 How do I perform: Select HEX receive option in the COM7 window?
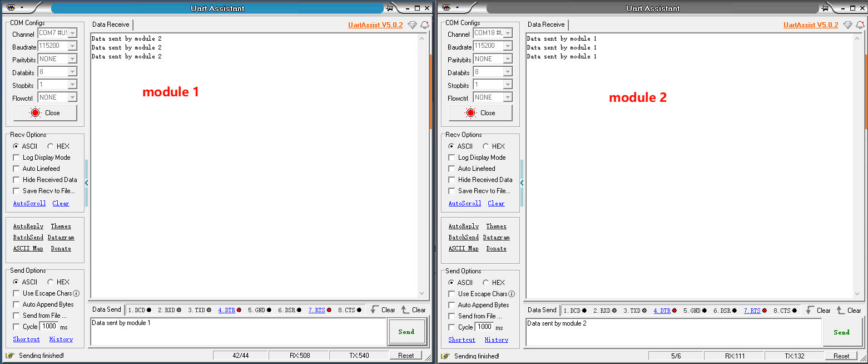(x=51, y=146)
